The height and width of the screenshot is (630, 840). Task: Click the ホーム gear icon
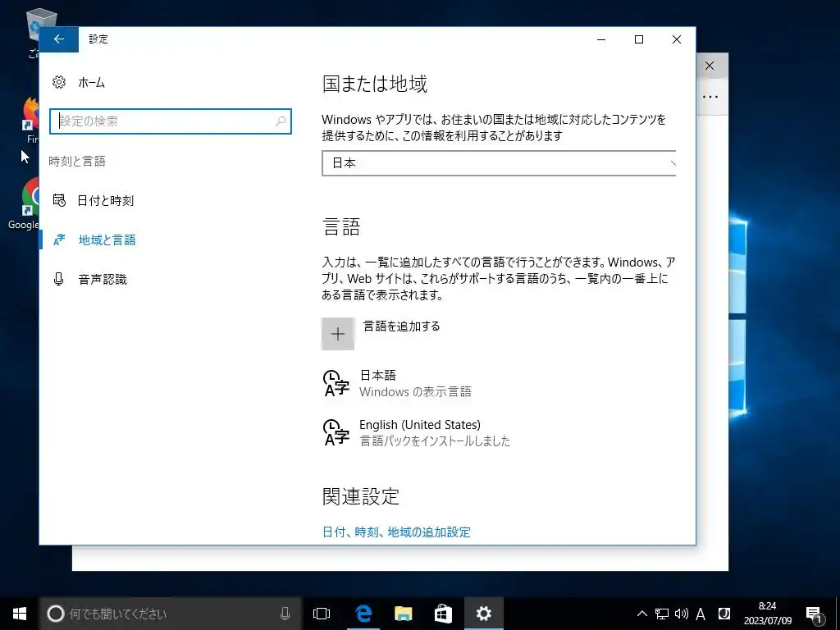[59, 82]
